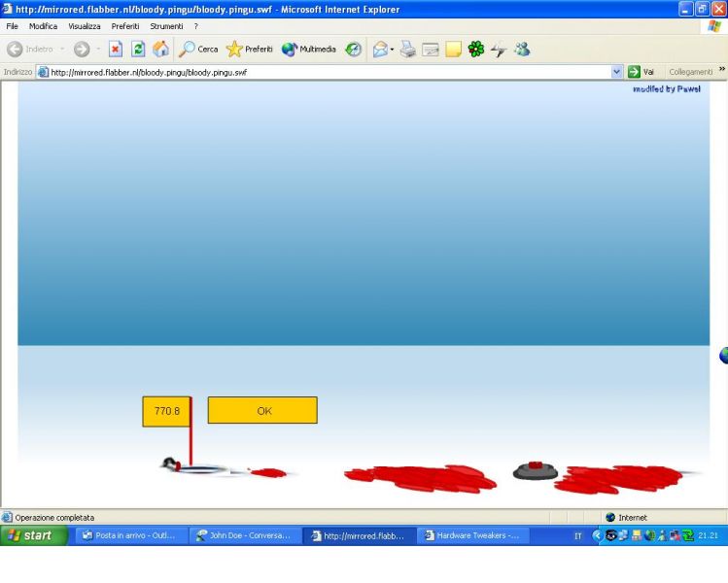Click the edit page toolbar icon
728x583 pixels.
431,50
